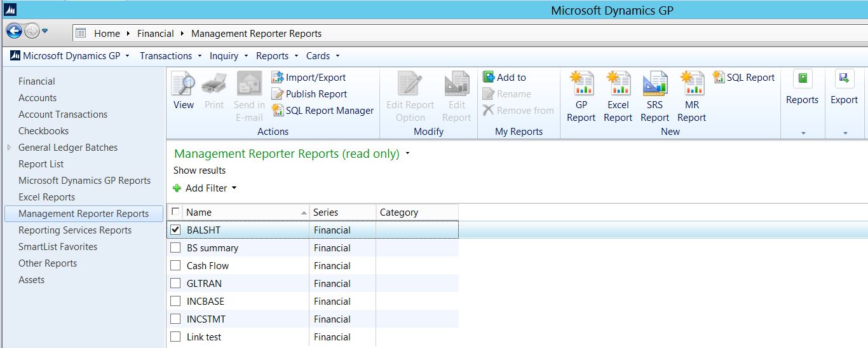868x348 pixels.
Task: Click Edit Report icon
Action: [457, 83]
